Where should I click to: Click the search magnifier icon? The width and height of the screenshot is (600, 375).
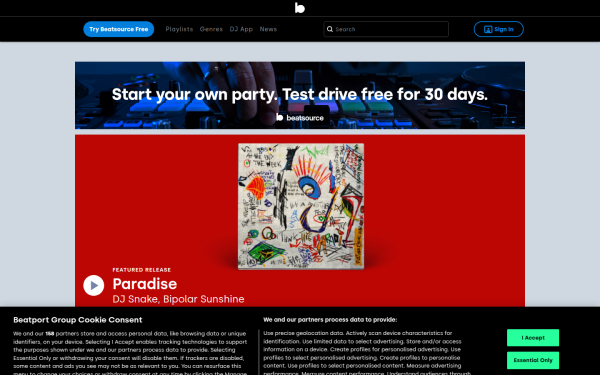click(330, 29)
